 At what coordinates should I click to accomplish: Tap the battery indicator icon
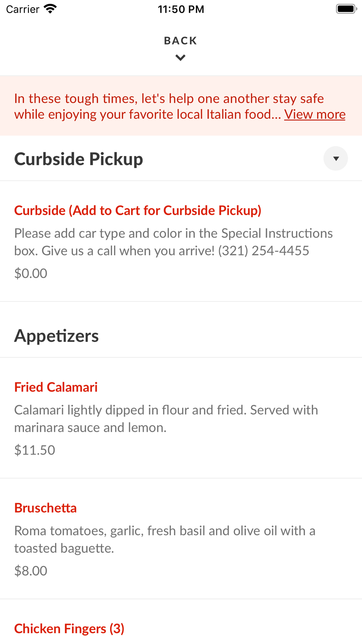tap(346, 9)
